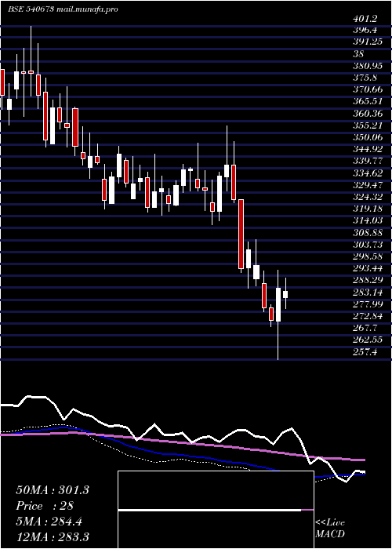Click the 288.29 price axis label

pos(368,280)
